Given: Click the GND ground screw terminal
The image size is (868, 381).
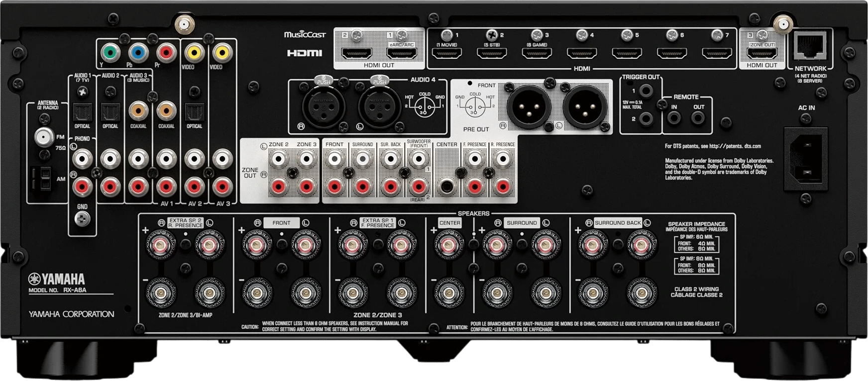Looking at the screenshot, I should point(82,218).
